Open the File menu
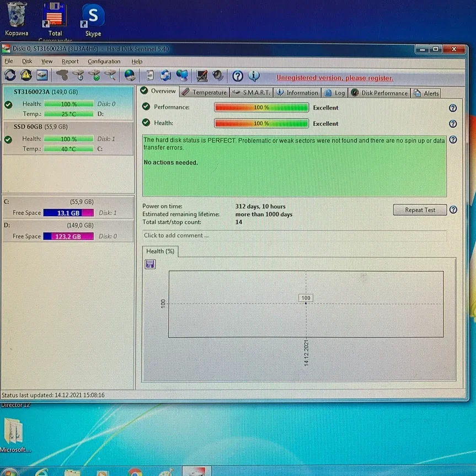Viewport: 476px width, 476px height. 8,61
